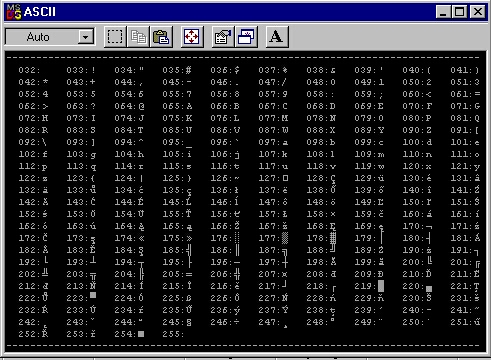Click the Paste clipboard icon
This screenshot has width=491, height=360.
click(161, 37)
